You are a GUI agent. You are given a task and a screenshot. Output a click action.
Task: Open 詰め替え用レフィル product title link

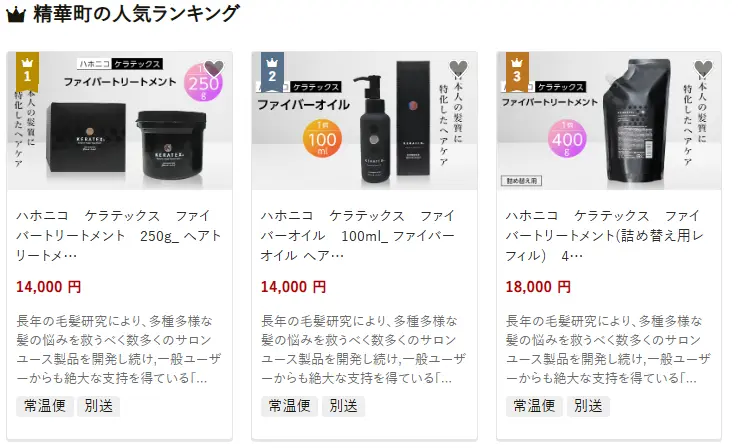(x=604, y=235)
